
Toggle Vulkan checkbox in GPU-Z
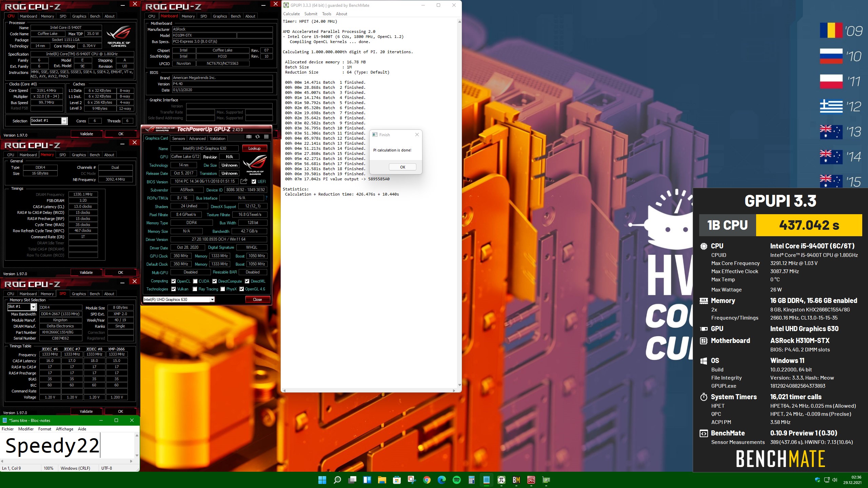(174, 289)
